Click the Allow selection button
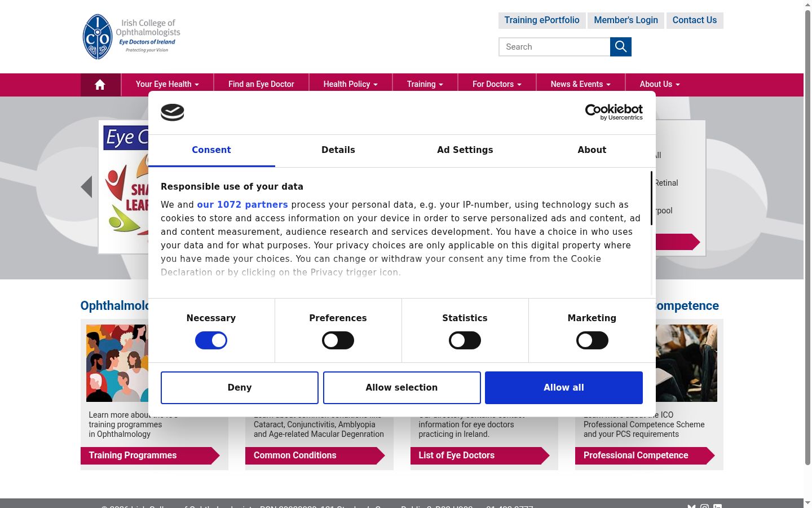This screenshot has height=508, width=812. pos(401,388)
